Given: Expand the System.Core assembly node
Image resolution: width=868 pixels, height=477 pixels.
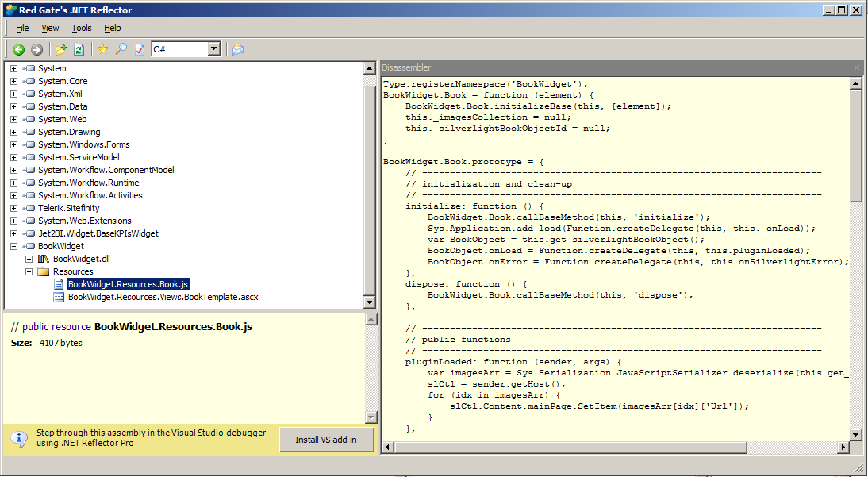Looking at the screenshot, I should coord(13,81).
